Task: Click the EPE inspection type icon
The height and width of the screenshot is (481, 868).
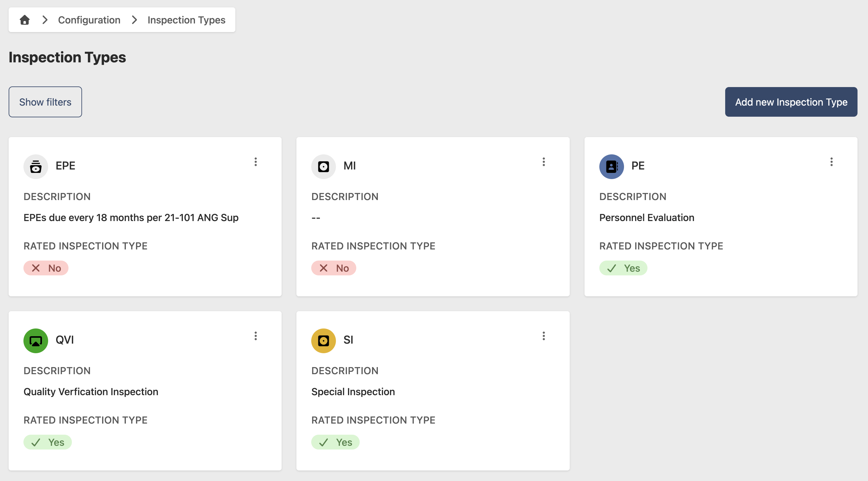Action: tap(36, 167)
